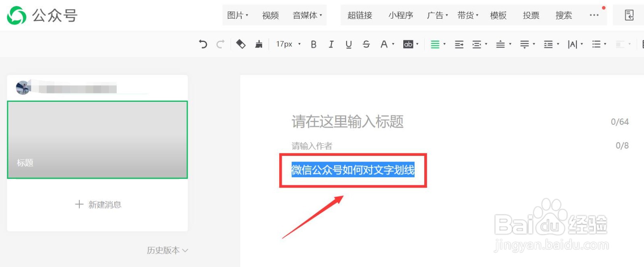Open the 广告 dropdown menu
Image resolution: width=644 pixels, height=267 pixels.
tap(438, 15)
